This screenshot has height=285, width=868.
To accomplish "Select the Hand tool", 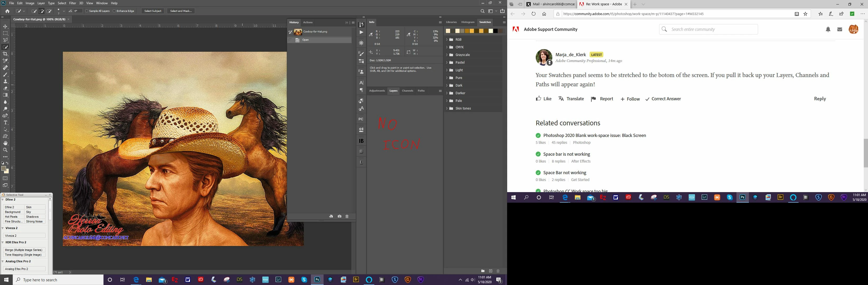I will 5,143.
